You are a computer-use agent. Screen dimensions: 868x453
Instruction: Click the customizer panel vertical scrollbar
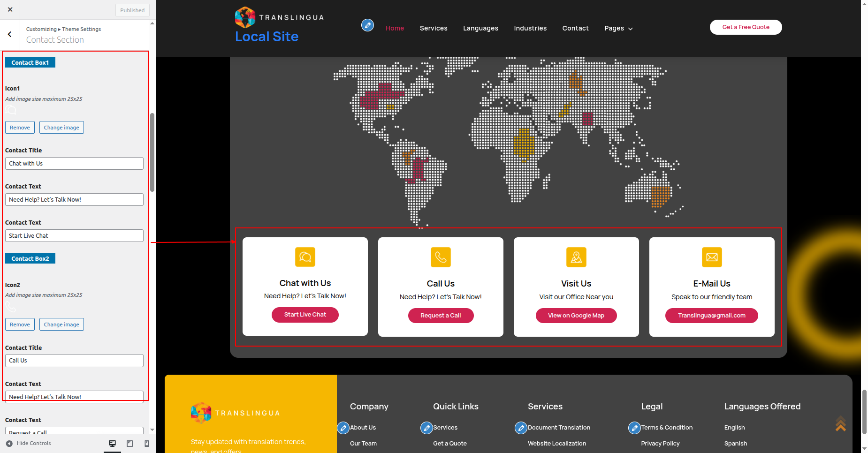click(152, 152)
